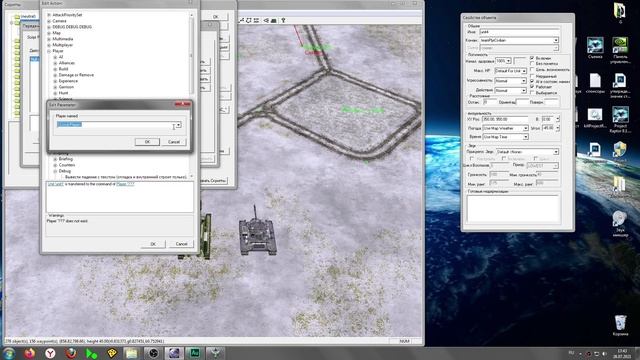The height and width of the screenshot is (360, 640).
Task: Click the green play icon in taskbar
Action: coord(91,353)
